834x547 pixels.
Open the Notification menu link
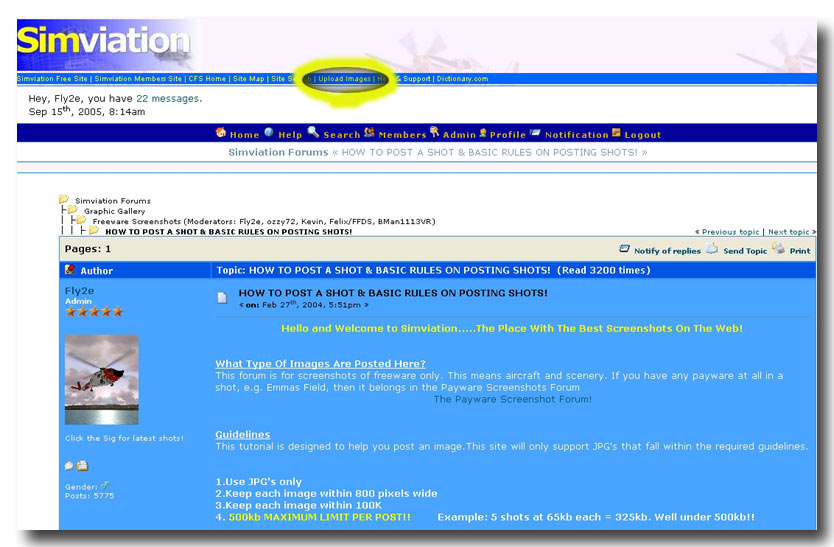click(577, 135)
